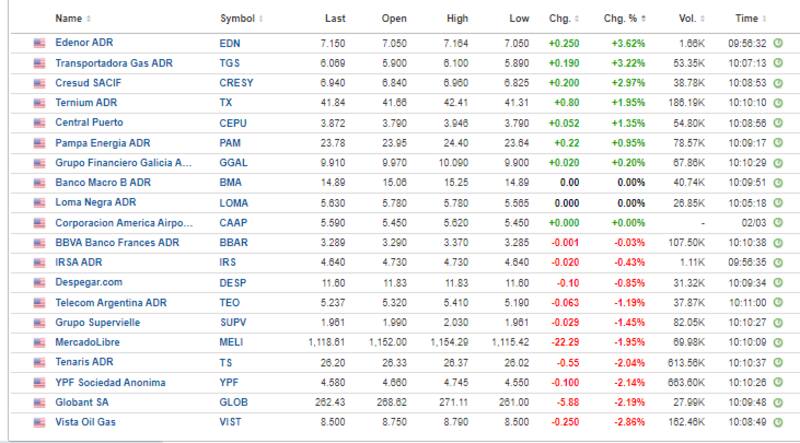This screenshot has height=443, width=800.
Task: Open the Banco Macro B ADR link
Action: (103, 183)
